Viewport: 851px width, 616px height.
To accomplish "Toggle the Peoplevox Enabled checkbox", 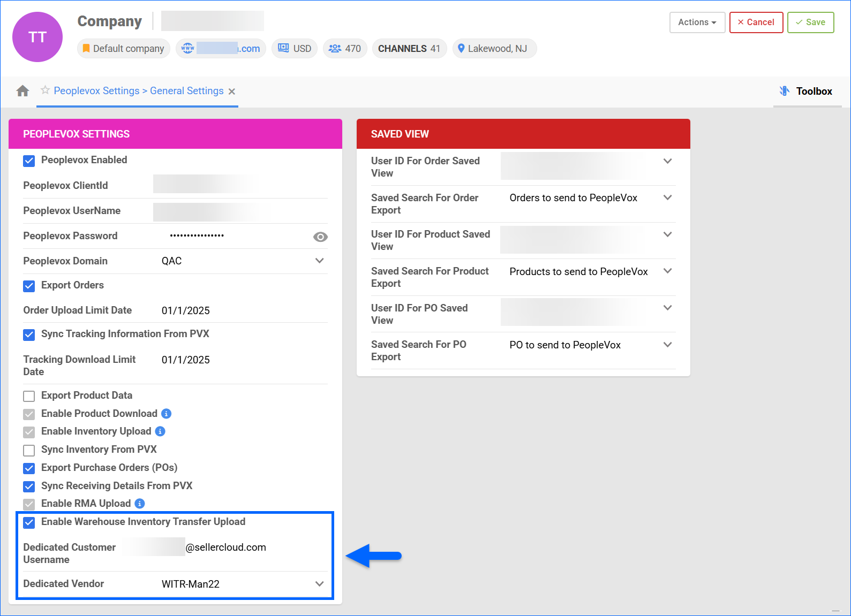I will 29,161.
